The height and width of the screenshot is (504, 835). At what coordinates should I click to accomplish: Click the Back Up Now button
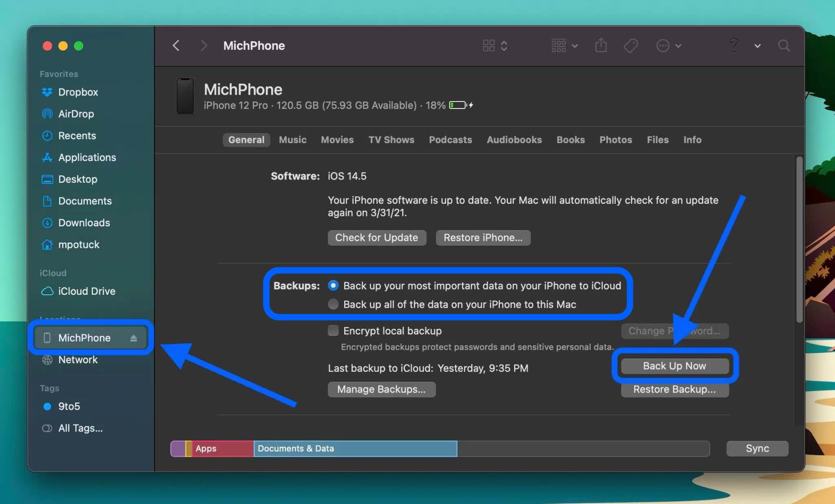tap(674, 366)
